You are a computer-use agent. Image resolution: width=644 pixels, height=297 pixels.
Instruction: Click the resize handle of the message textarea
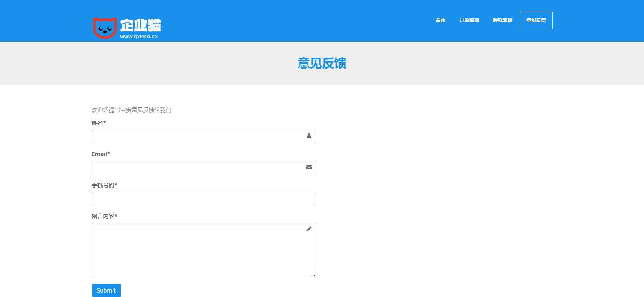pos(314,275)
